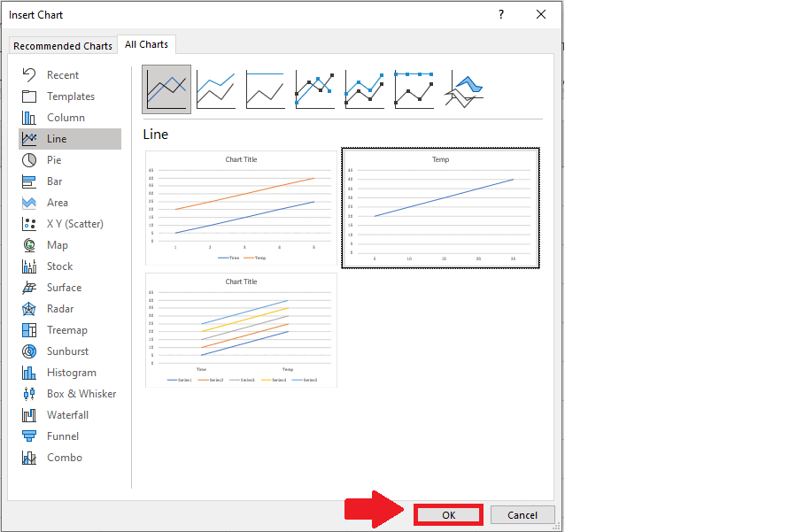Select the 3-D Line chart subtype icon
The height and width of the screenshot is (532, 797).
pyautogui.click(x=465, y=89)
